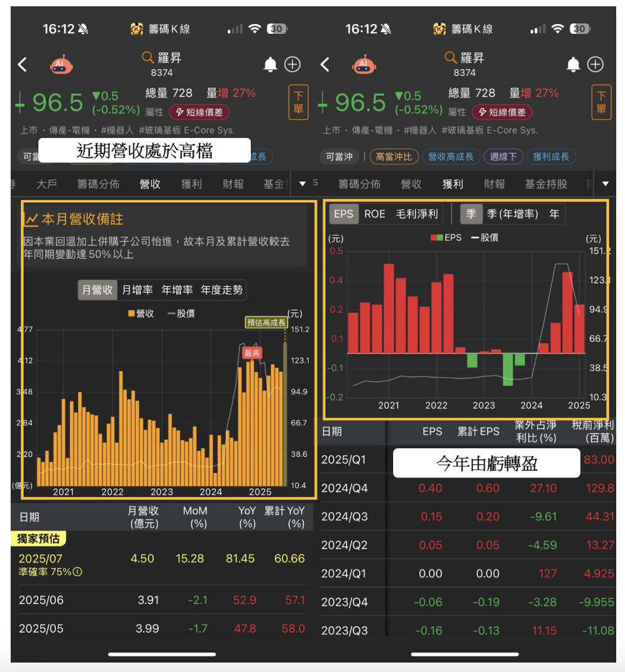Expand tab list arrow on left screen
The height and width of the screenshot is (672, 625).
[302, 184]
